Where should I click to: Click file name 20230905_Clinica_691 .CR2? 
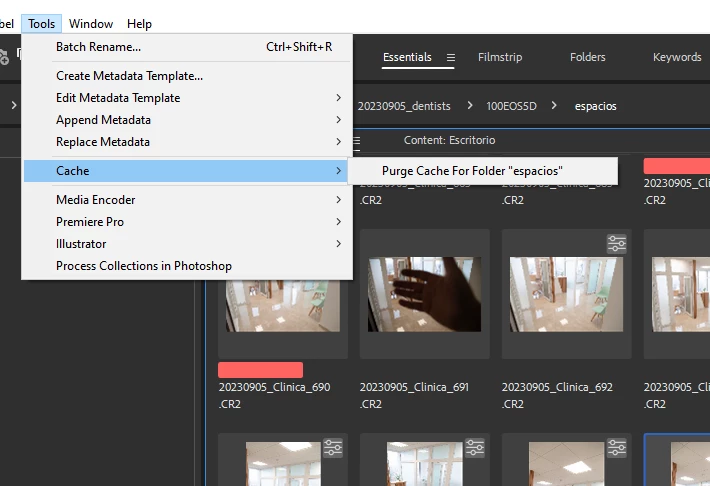(x=414, y=395)
